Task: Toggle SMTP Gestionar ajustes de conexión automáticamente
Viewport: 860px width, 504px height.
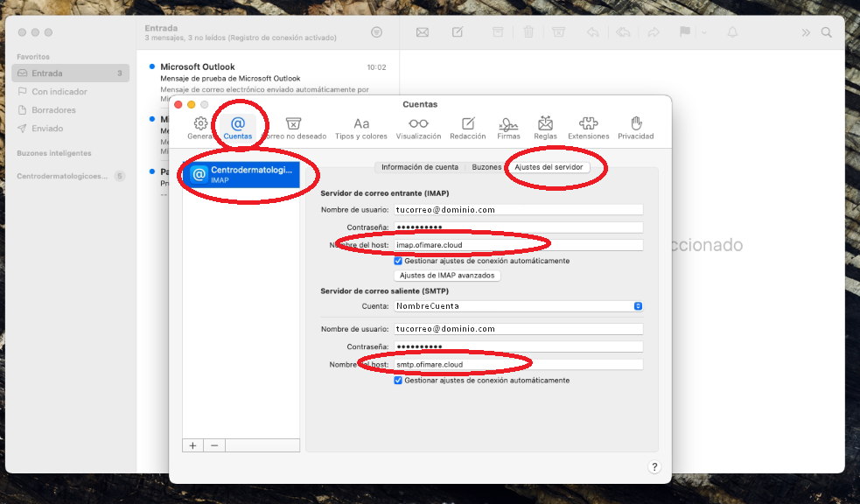Action: (x=398, y=381)
